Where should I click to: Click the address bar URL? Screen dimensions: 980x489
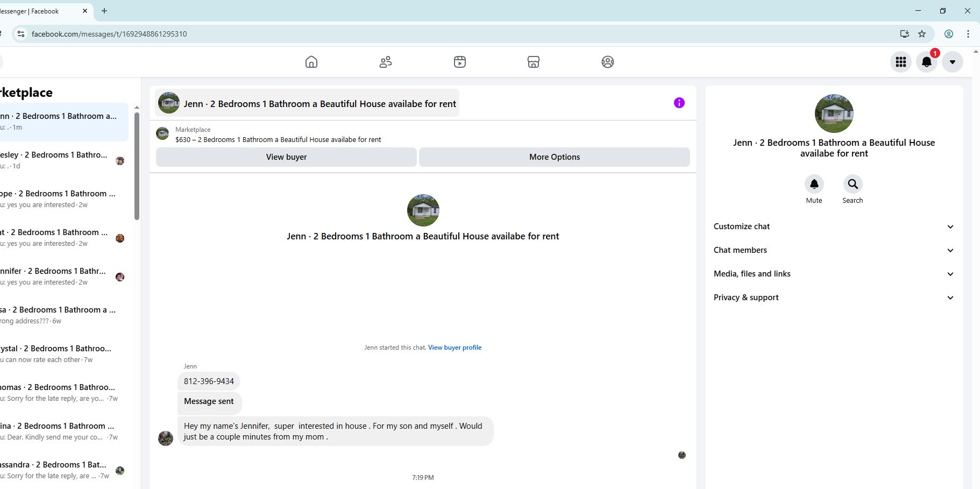pyautogui.click(x=109, y=34)
